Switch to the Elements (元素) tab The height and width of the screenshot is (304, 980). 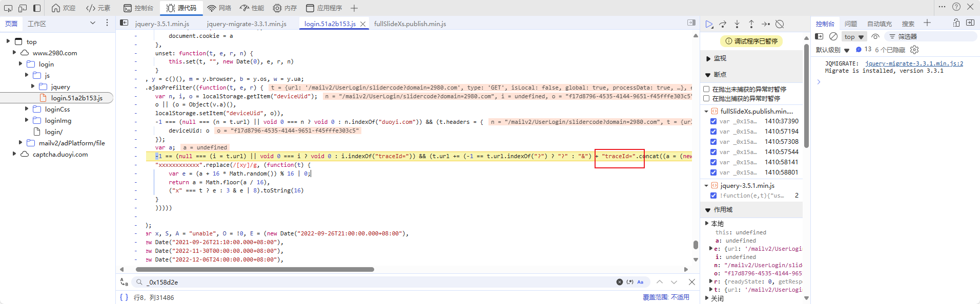click(x=98, y=8)
